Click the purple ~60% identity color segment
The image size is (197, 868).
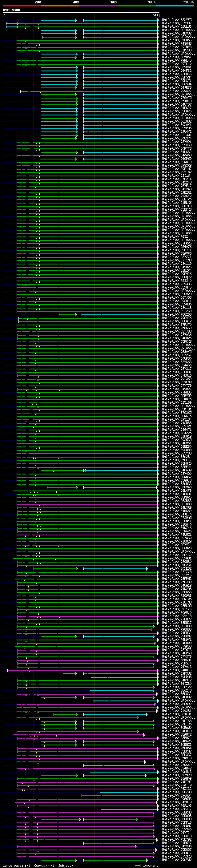pos(98,6)
